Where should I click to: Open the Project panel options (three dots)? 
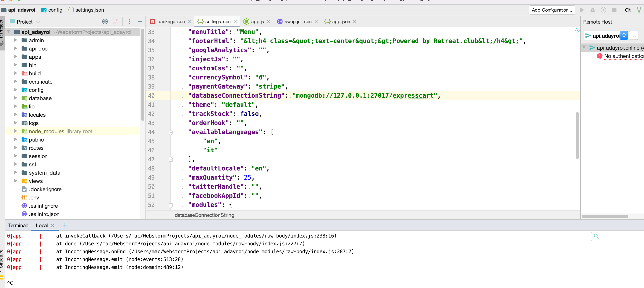coord(129,22)
